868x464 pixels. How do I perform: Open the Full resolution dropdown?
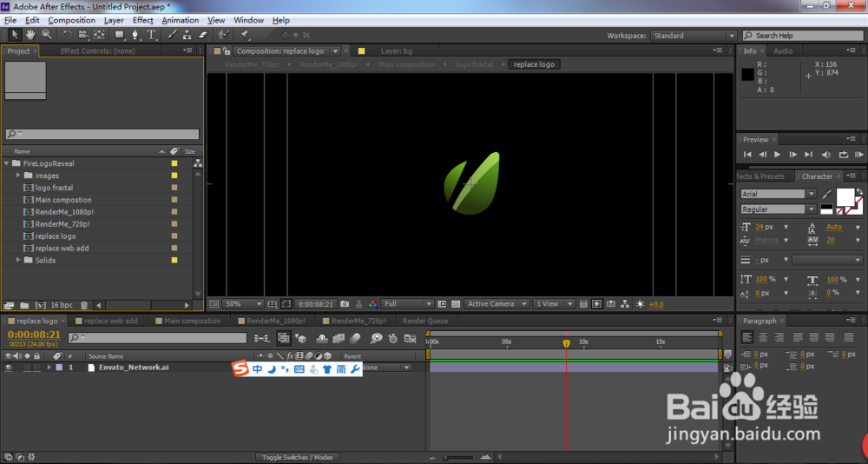click(407, 304)
